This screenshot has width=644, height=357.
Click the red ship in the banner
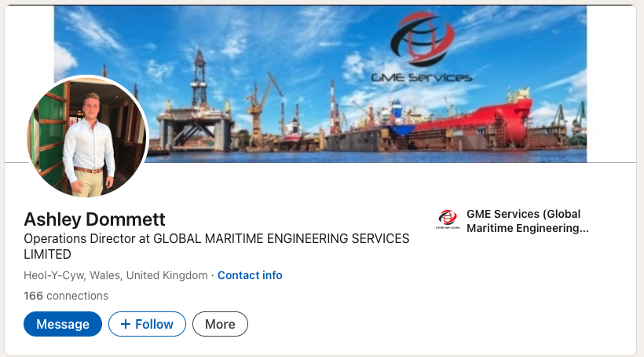point(477,122)
